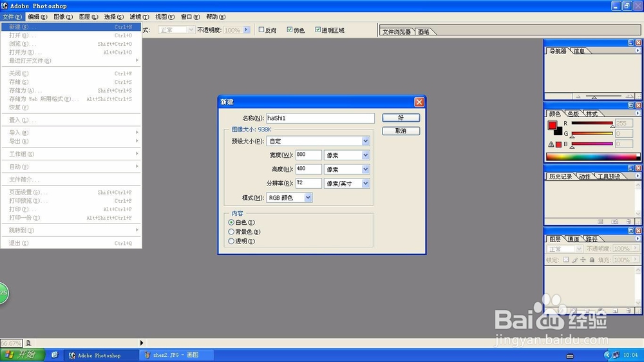Click the 宽度 value field
The image size is (644, 362).
click(x=308, y=155)
